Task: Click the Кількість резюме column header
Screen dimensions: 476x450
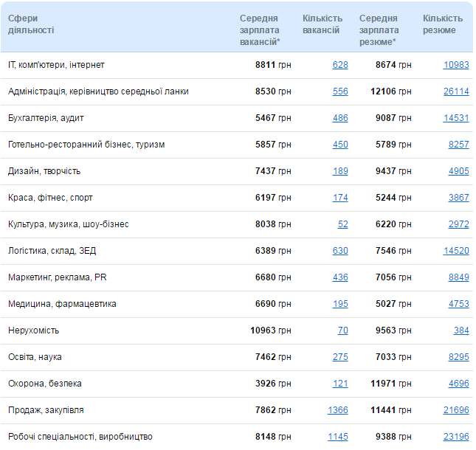Action: 443,24
